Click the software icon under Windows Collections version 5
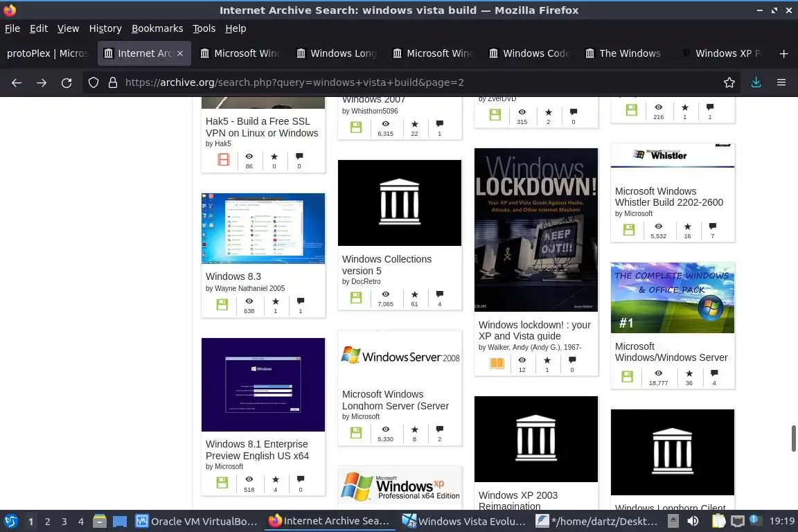This screenshot has width=798, height=532. 356,298
